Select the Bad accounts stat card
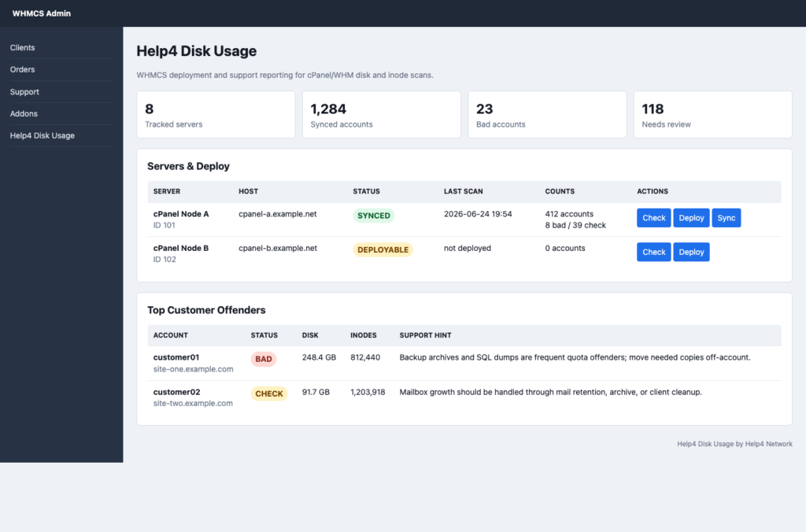This screenshot has height=532, width=806. pyautogui.click(x=547, y=115)
